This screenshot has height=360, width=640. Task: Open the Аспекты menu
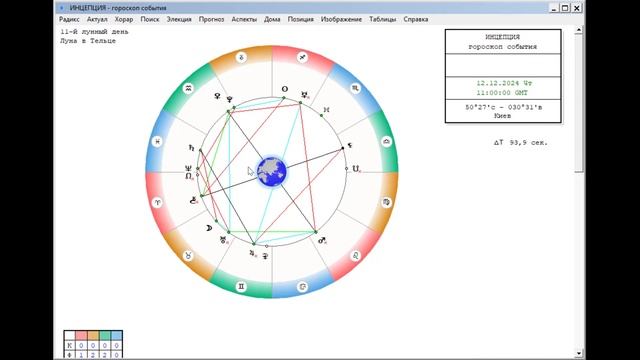(244, 19)
